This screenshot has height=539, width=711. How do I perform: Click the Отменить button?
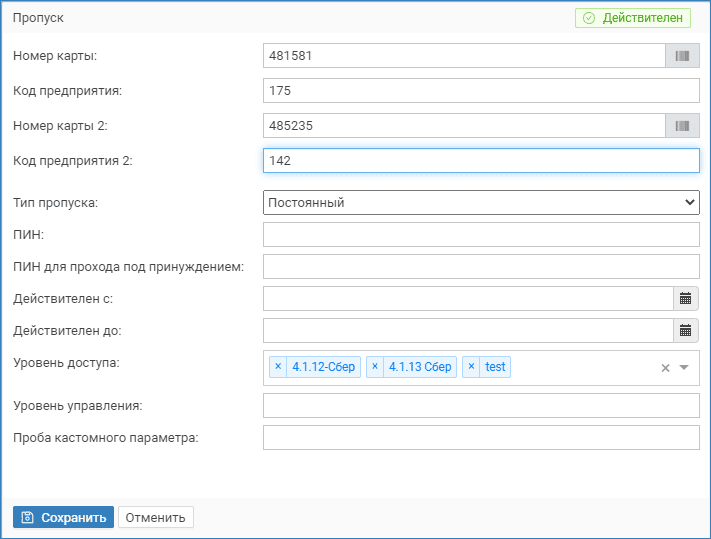pyautogui.click(x=155, y=517)
